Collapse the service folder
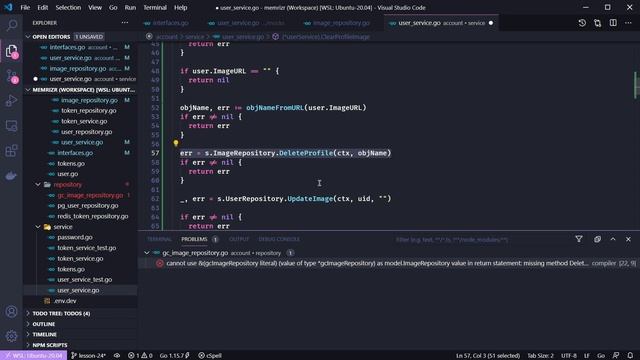 point(62,227)
